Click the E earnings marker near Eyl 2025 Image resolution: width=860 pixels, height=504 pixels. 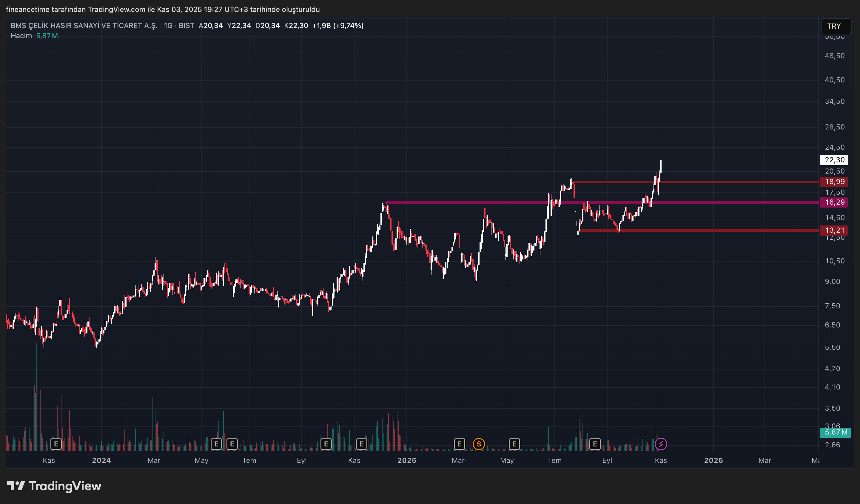tap(595, 444)
